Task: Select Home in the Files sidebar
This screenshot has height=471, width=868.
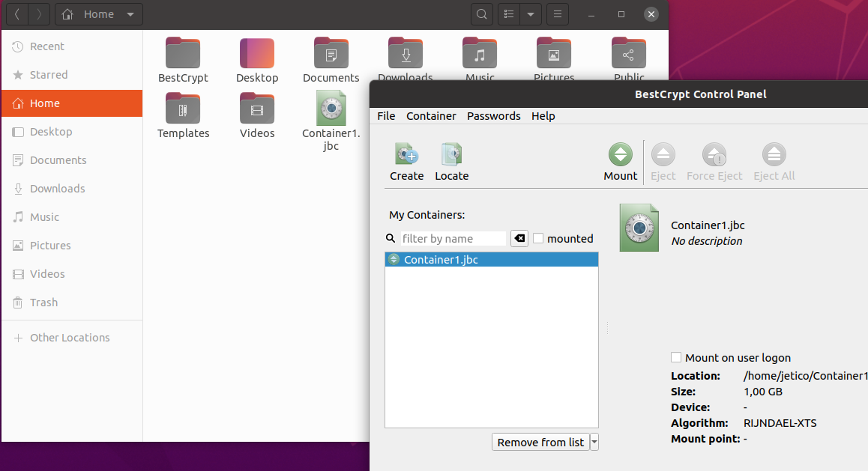Action: (x=71, y=103)
